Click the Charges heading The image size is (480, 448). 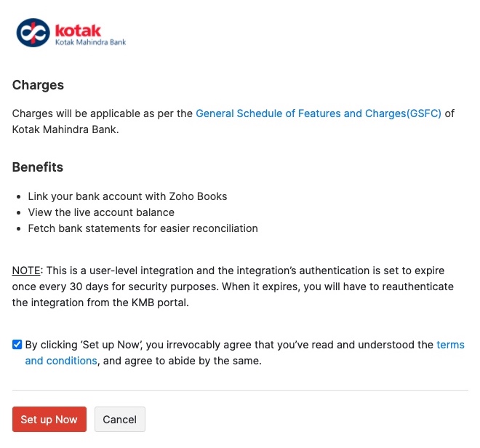38,85
